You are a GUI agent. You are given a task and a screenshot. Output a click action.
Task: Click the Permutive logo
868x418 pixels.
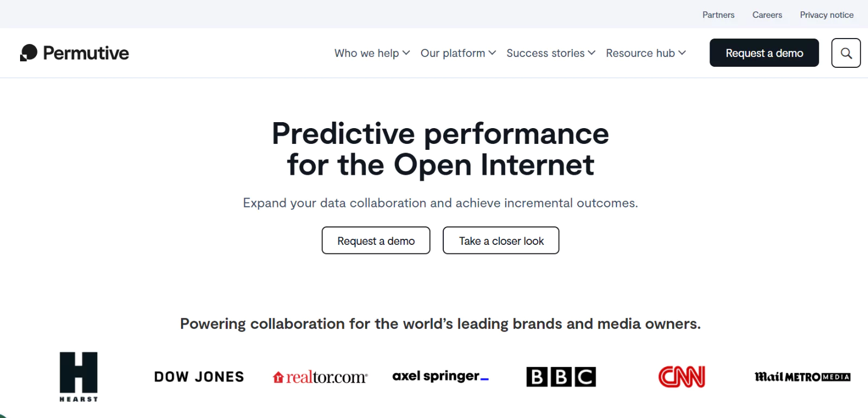tap(74, 53)
